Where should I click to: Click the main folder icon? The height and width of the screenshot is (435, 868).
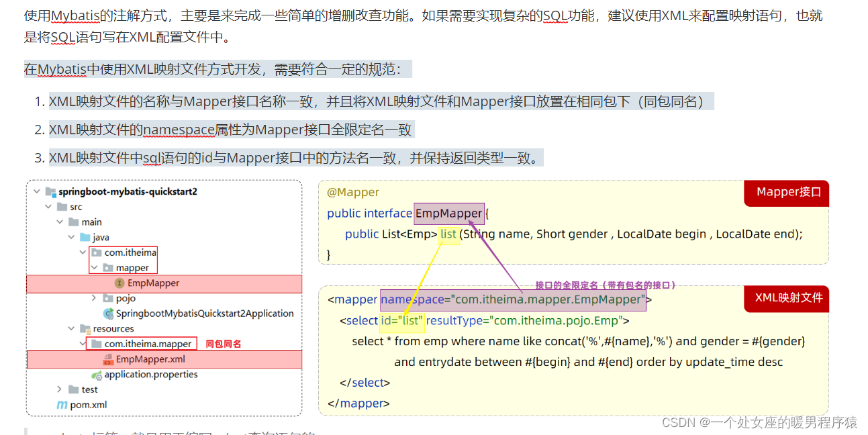(73, 222)
